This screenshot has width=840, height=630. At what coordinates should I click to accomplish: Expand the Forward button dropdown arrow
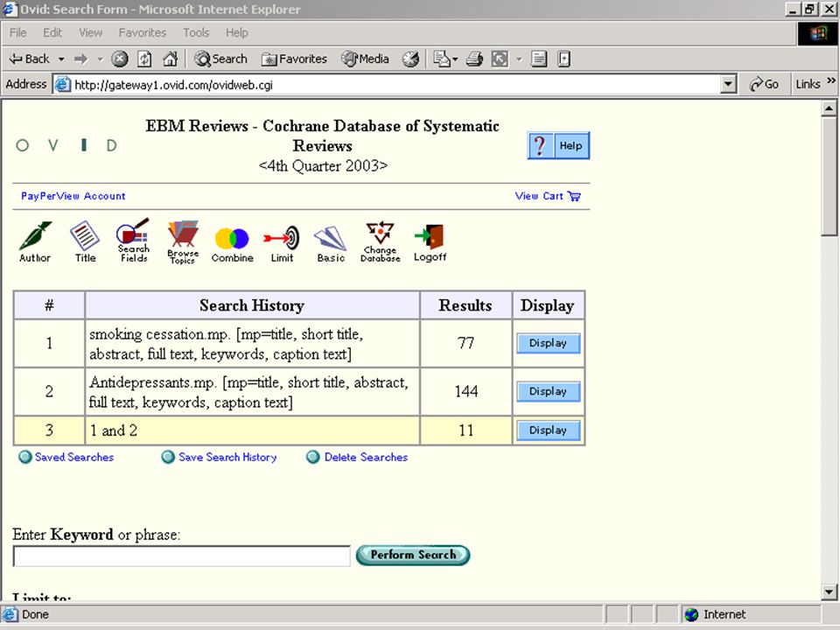click(100, 59)
